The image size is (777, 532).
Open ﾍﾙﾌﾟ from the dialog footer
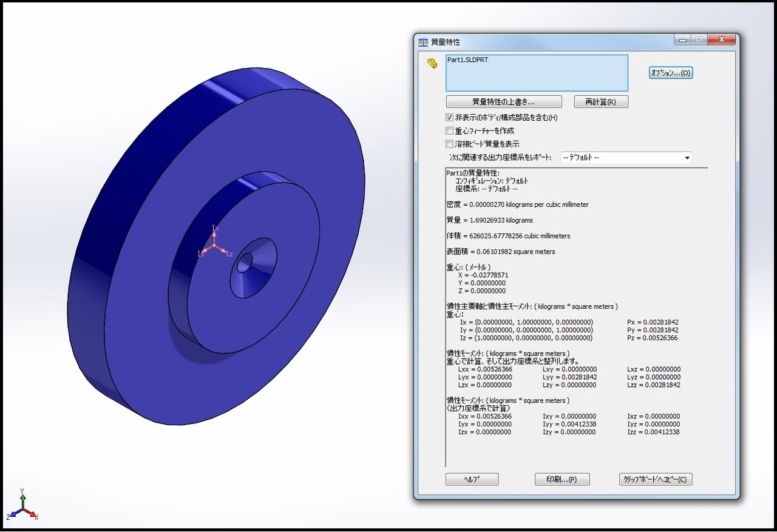pos(472,479)
